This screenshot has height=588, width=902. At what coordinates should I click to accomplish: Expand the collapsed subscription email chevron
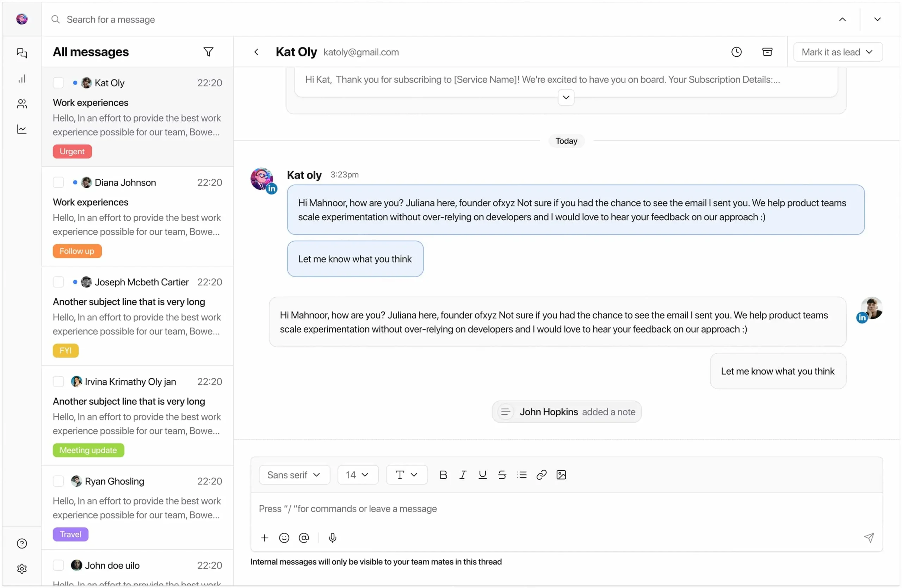click(566, 97)
